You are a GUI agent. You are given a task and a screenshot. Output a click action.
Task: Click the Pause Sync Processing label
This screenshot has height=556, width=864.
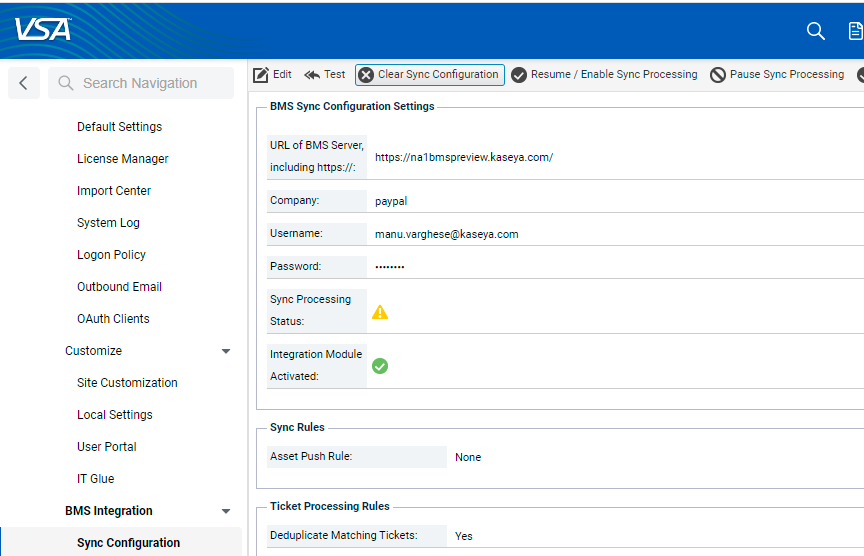click(787, 74)
